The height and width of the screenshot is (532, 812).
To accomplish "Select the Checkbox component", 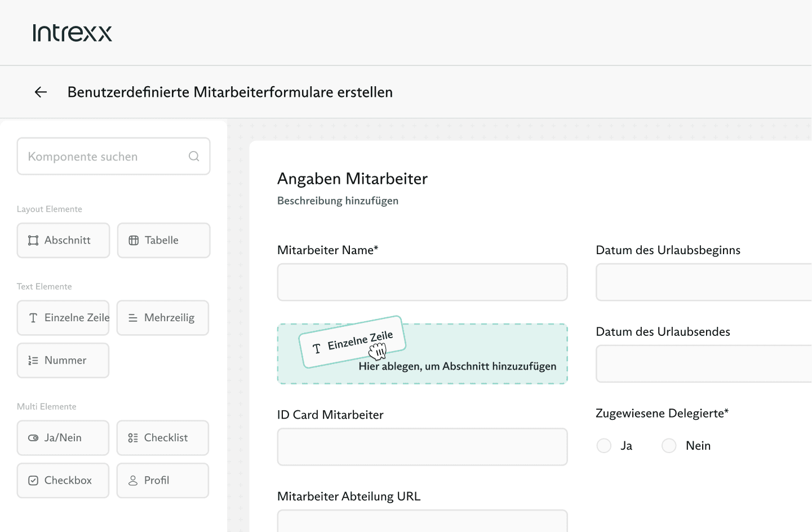I will coord(63,480).
